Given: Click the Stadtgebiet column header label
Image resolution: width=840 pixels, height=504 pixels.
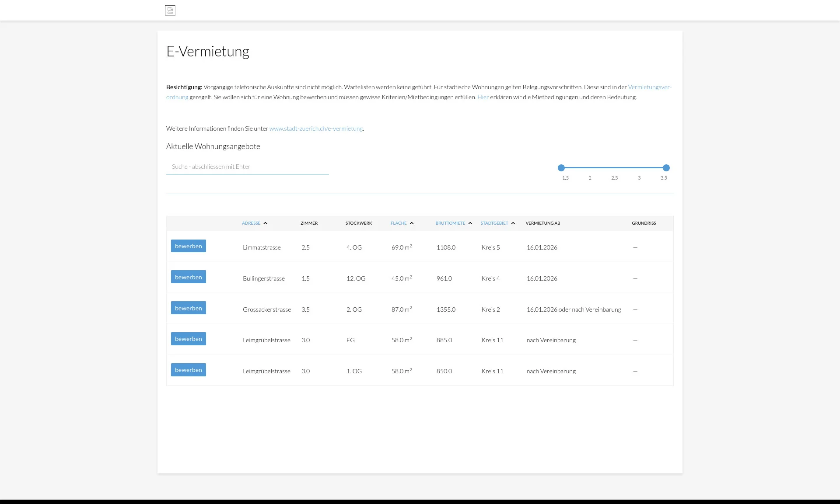Looking at the screenshot, I should (x=494, y=223).
